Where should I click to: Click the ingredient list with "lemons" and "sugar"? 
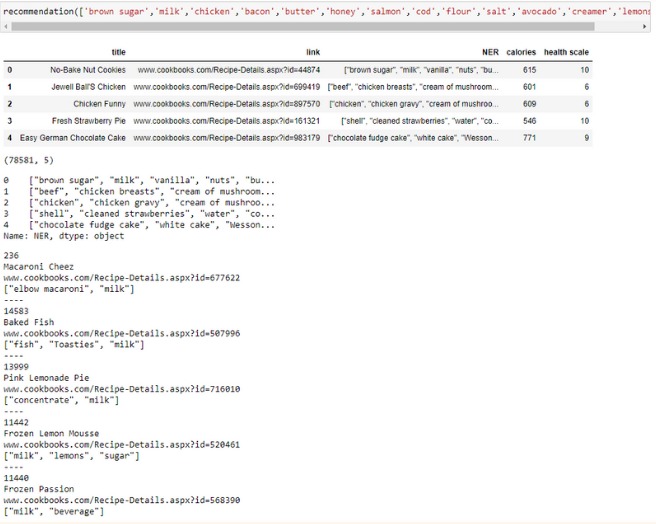click(x=71, y=456)
